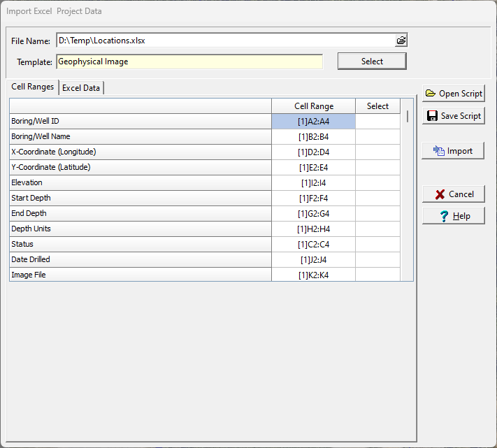This screenshot has height=448, width=497.
Task: Switch to the Cell Ranges tab
Action: click(33, 87)
